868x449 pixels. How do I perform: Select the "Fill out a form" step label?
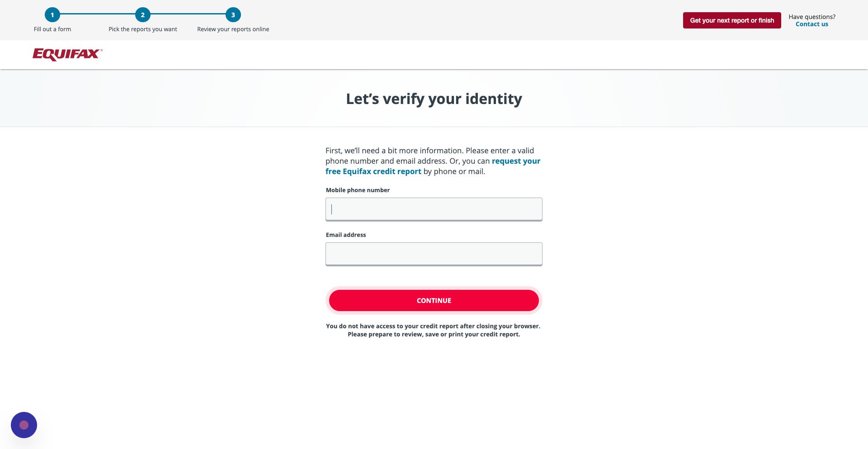52,29
